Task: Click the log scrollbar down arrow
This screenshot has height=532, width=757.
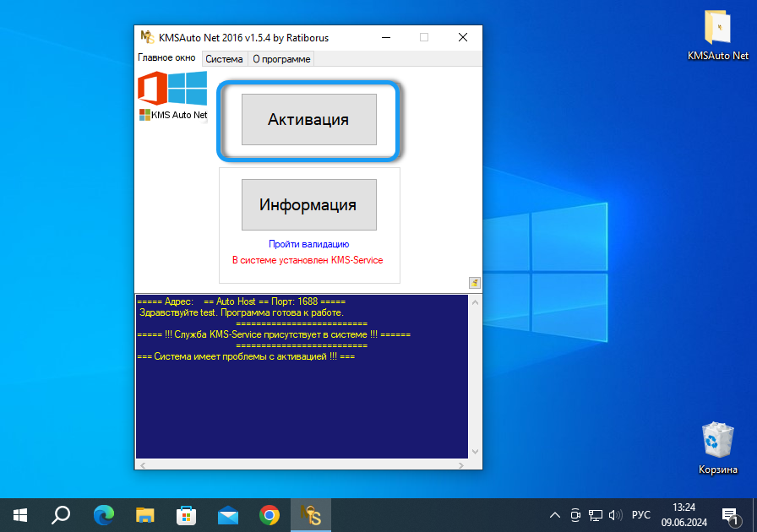Action: click(475, 452)
